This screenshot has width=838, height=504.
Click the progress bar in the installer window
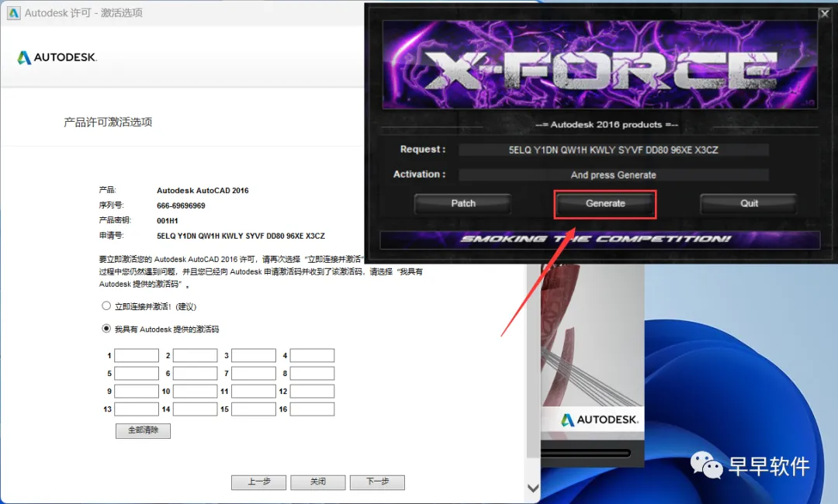coord(586,454)
